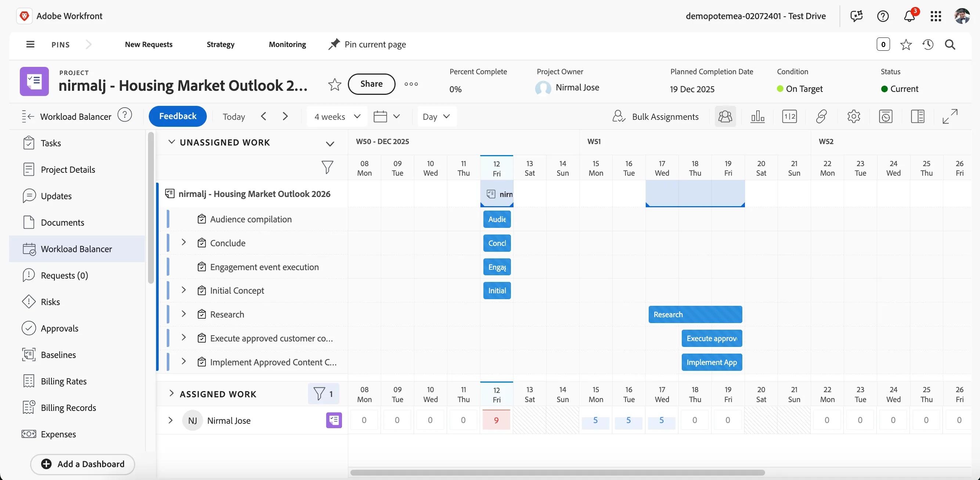
Task: Open the Monitoring pinned page
Action: point(287,44)
